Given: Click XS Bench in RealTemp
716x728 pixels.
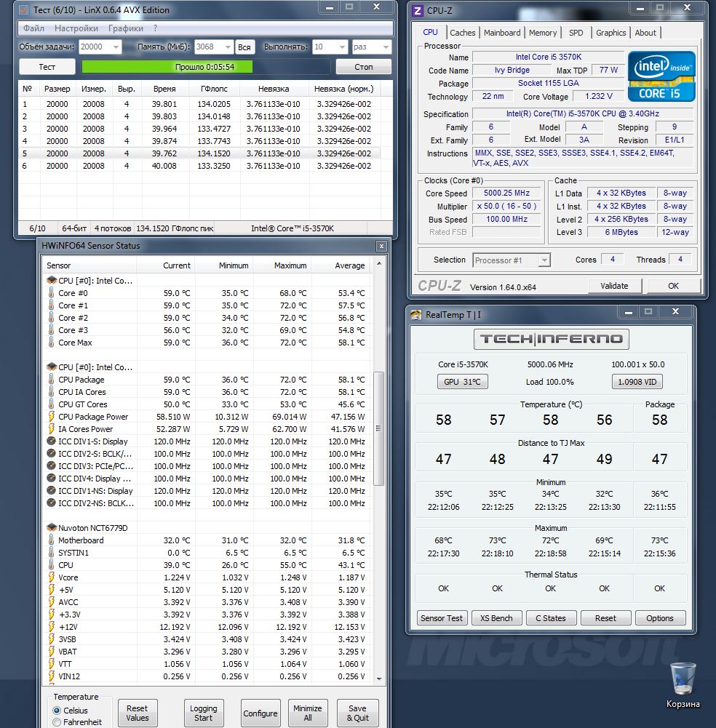Looking at the screenshot, I should [x=496, y=618].
